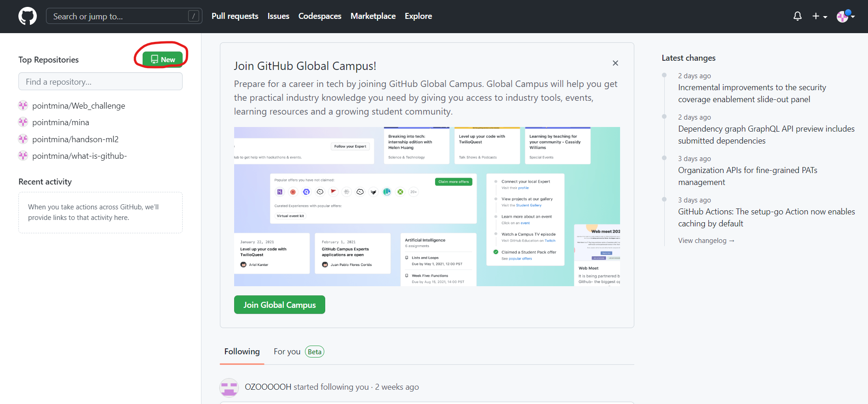868x404 pixels.
Task: Click OZOOOOOH's avatar in the feed
Action: coord(229,387)
